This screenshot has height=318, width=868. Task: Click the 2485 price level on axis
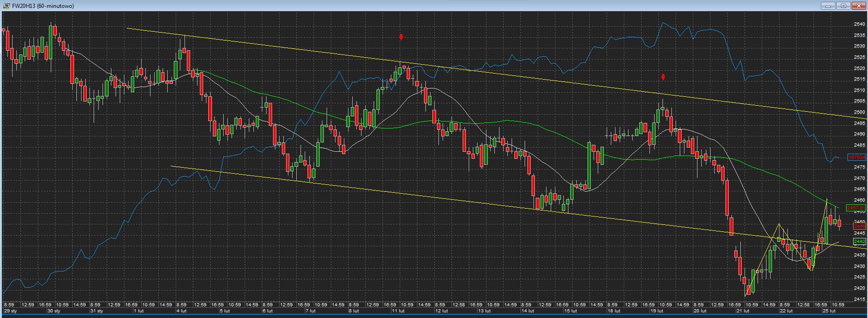[860, 145]
